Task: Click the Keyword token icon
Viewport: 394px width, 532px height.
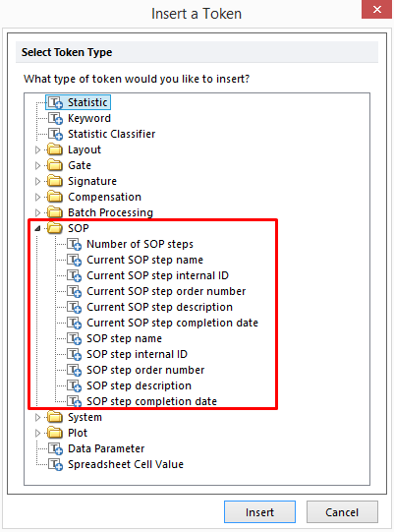Action: point(55,118)
